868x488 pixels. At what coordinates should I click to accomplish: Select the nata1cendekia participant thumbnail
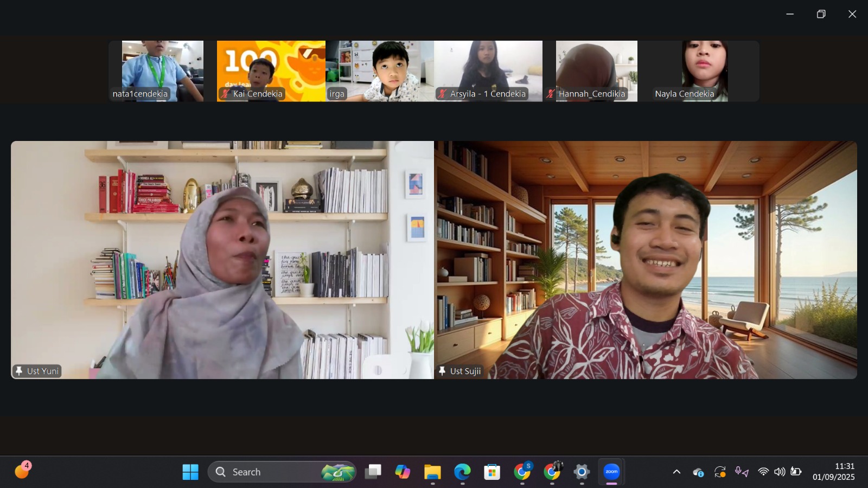point(163,70)
